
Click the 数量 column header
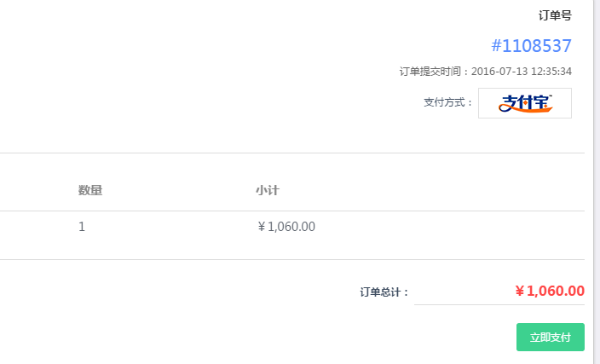click(x=90, y=190)
